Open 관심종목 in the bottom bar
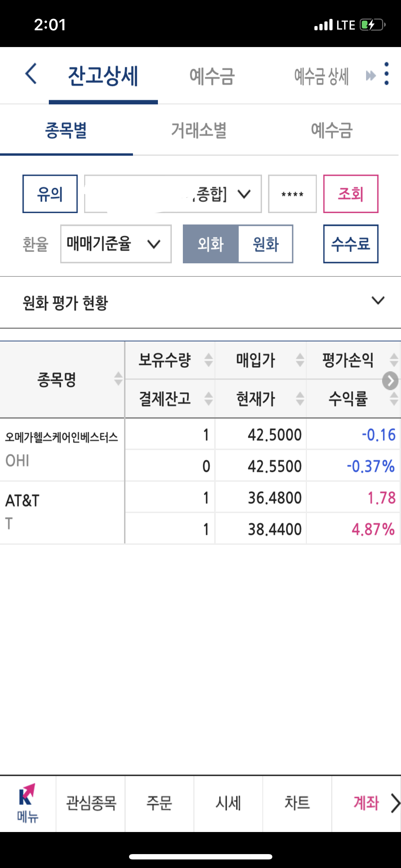This screenshot has height=868, width=401. coord(91,804)
